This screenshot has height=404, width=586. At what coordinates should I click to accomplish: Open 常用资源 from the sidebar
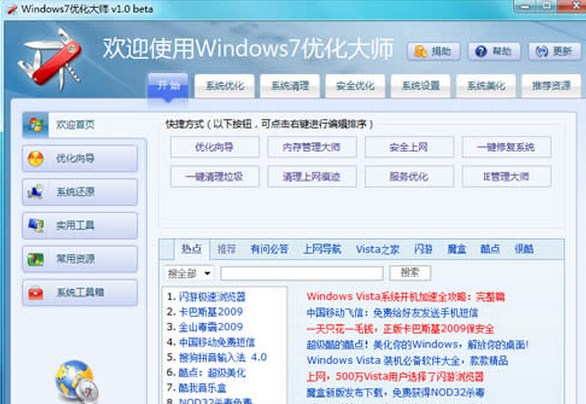point(80,259)
